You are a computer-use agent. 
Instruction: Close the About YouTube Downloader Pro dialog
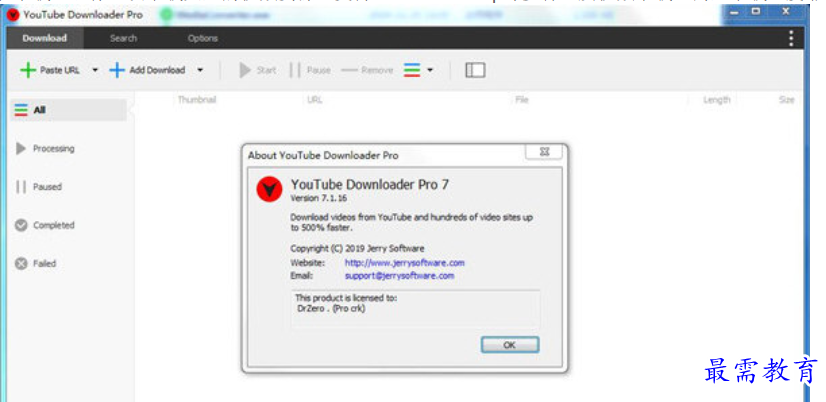tap(544, 152)
